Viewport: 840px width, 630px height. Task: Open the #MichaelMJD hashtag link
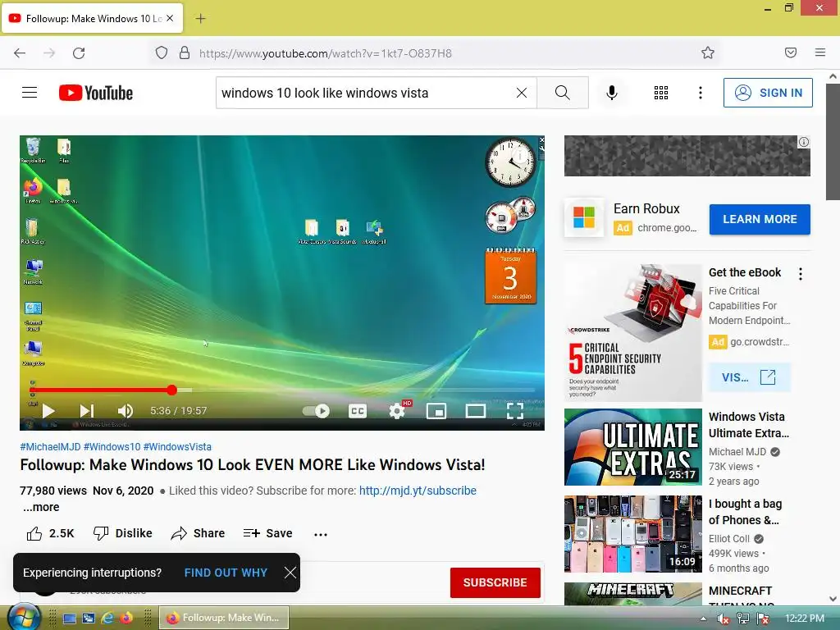click(50, 447)
